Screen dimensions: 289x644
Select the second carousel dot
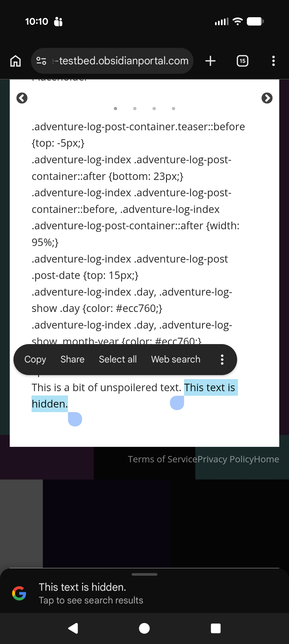[x=135, y=108]
